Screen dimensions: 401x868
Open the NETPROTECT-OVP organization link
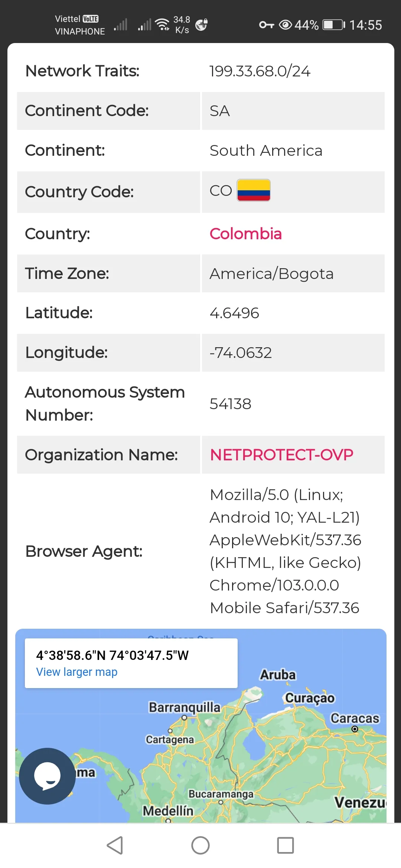[x=281, y=454]
